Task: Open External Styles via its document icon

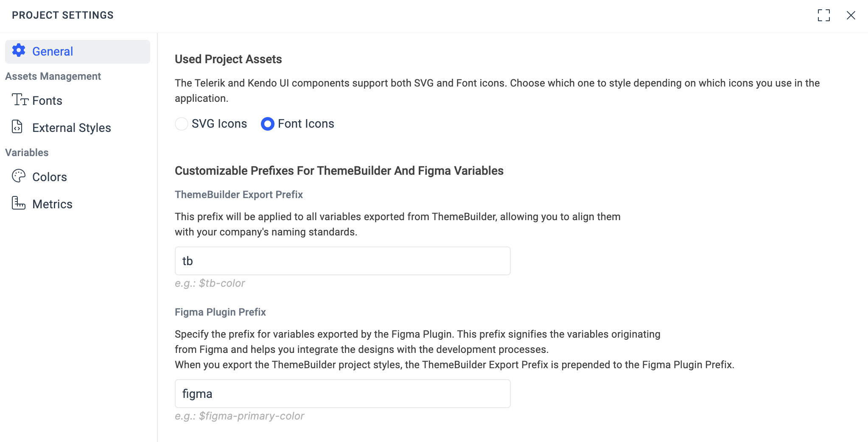Action: click(17, 127)
